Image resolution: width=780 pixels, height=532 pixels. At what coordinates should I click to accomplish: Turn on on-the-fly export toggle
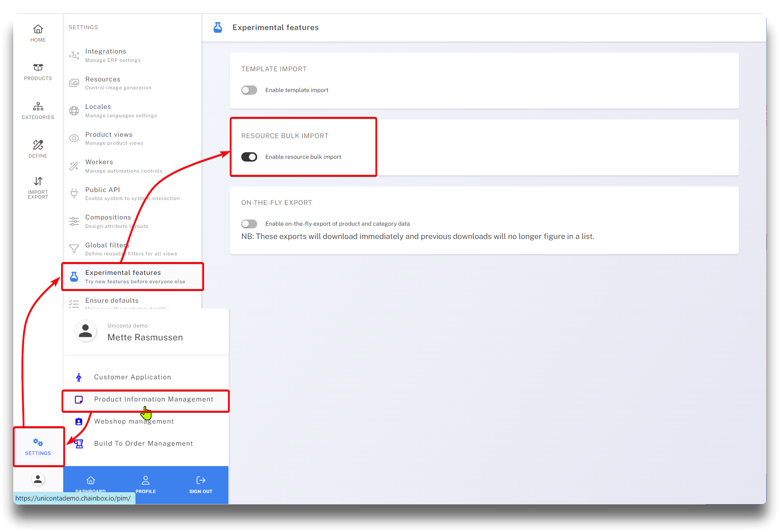(249, 224)
